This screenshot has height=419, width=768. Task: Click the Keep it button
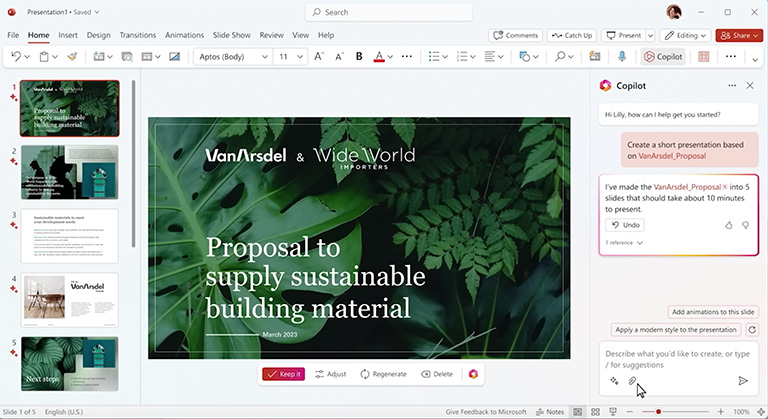tap(283, 374)
